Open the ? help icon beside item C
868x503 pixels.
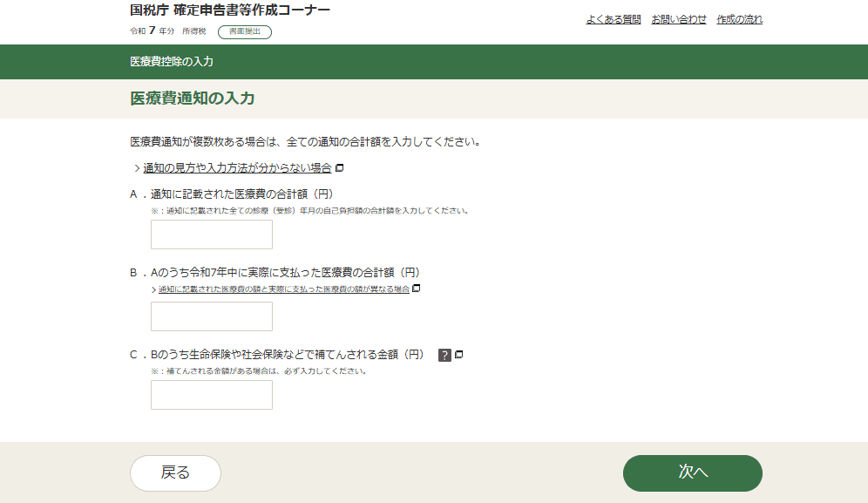(444, 354)
